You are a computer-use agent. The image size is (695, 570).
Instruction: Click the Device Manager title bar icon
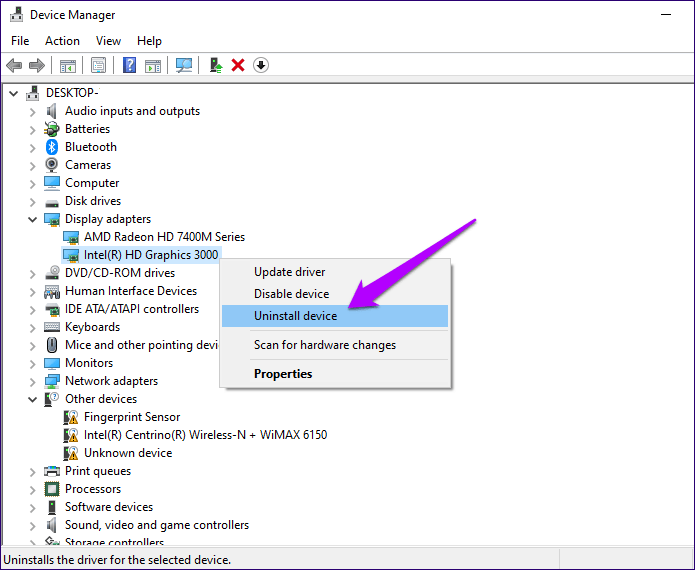point(17,15)
